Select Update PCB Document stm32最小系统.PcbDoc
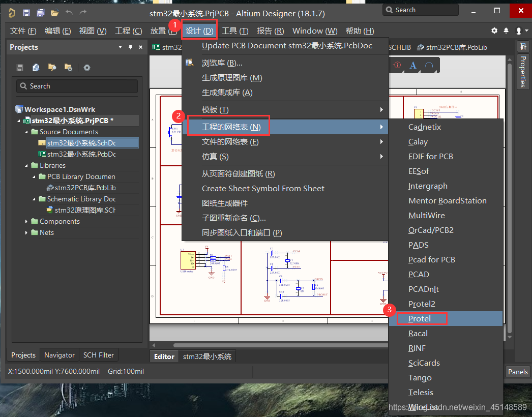 287,46
